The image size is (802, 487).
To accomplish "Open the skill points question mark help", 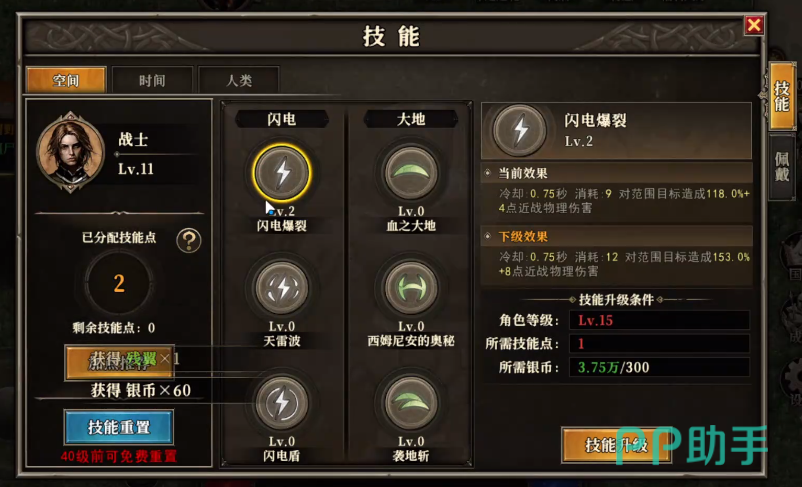I will tap(189, 240).
